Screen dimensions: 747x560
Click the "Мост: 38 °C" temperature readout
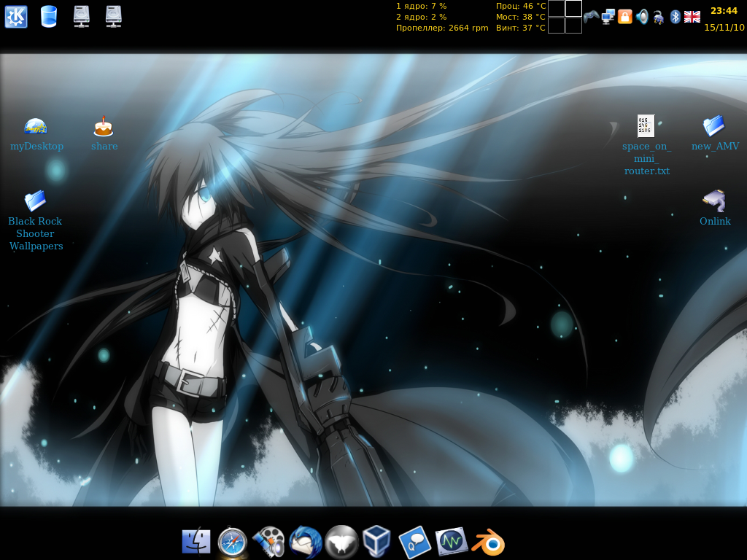521,17
